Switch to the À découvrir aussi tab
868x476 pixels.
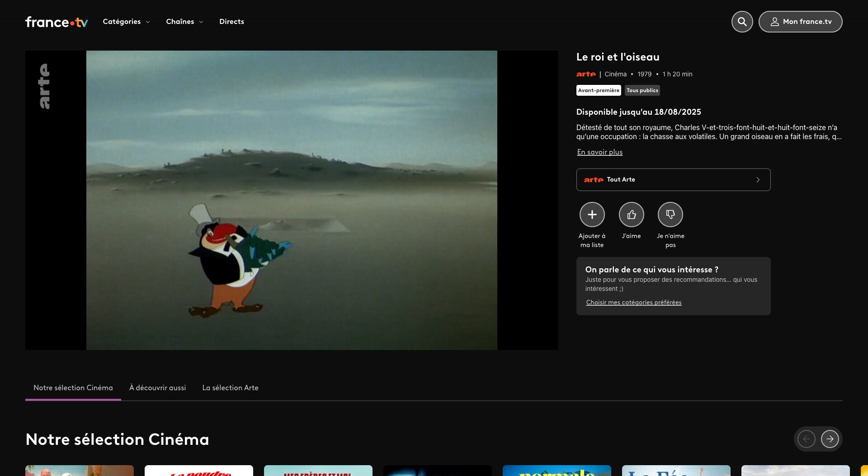pyautogui.click(x=157, y=388)
